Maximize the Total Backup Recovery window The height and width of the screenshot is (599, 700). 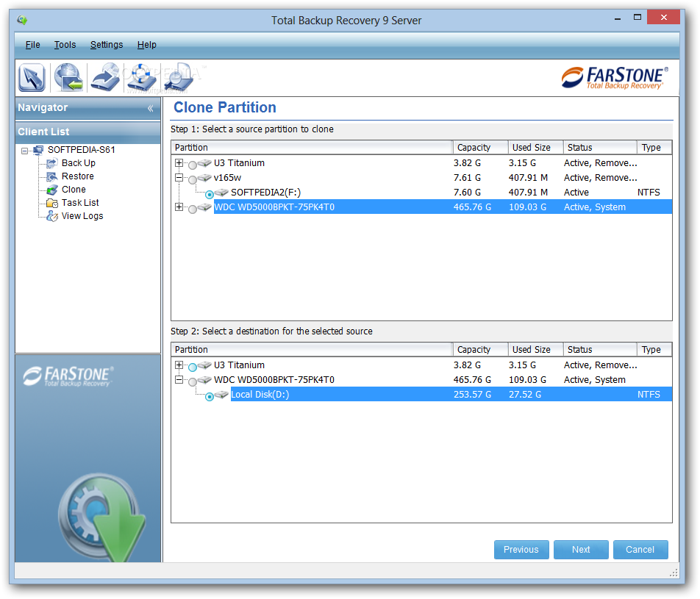637,18
